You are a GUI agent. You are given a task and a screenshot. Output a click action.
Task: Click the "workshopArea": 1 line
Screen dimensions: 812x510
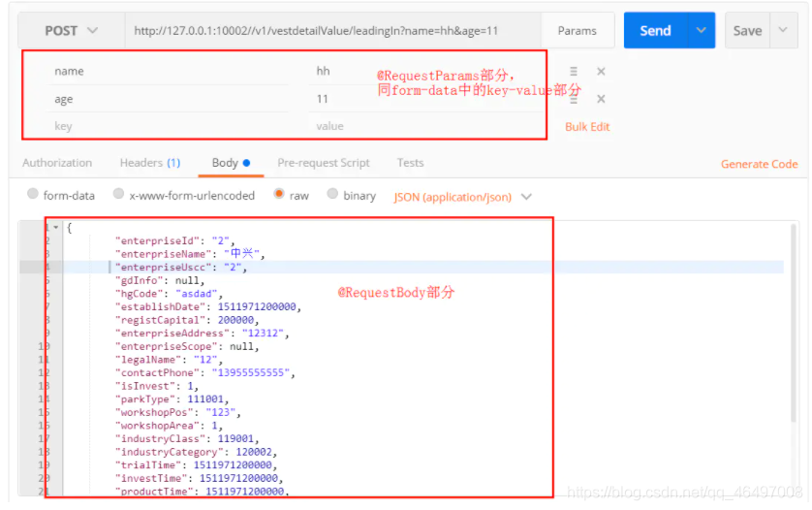(169, 426)
